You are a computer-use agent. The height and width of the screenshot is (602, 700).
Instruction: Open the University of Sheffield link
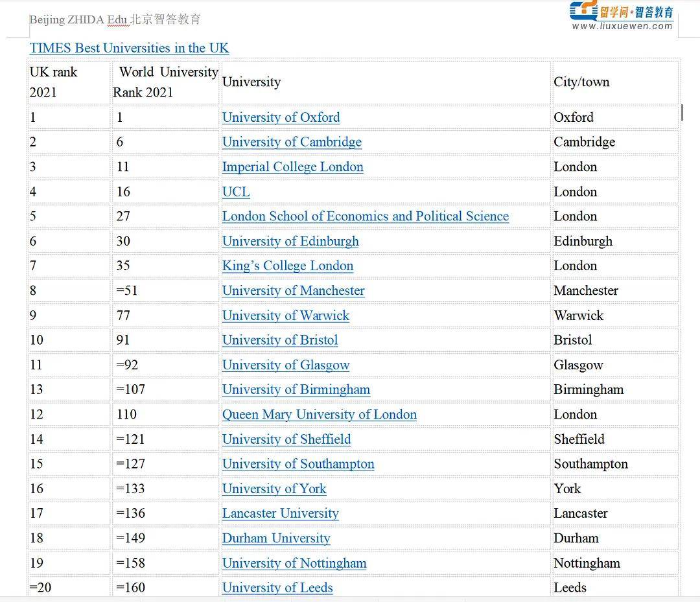tap(286, 439)
